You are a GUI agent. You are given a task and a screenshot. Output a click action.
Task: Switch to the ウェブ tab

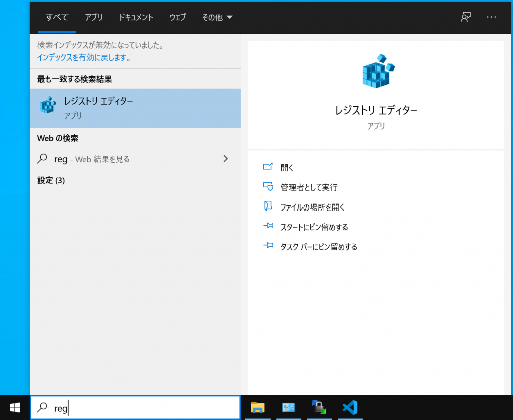pyautogui.click(x=178, y=17)
